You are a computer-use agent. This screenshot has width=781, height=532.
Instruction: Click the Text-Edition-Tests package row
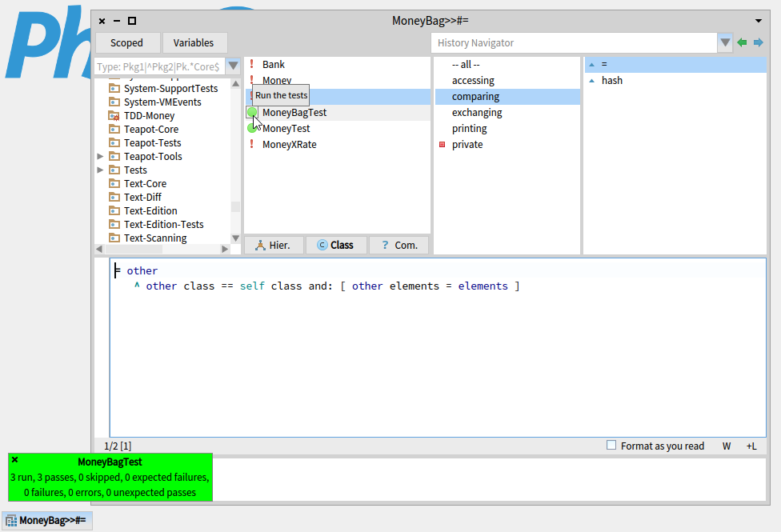[x=163, y=224]
